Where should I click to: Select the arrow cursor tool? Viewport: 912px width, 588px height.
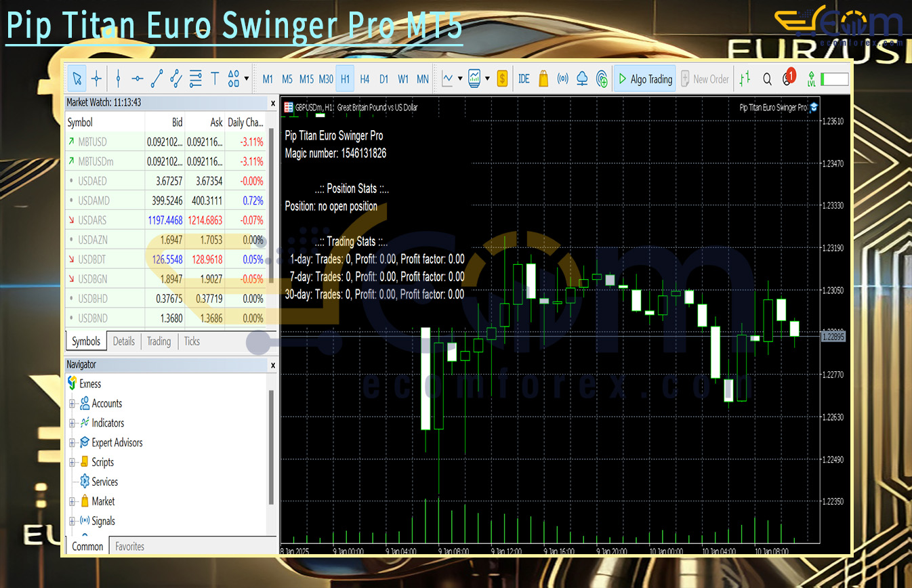coord(77,79)
